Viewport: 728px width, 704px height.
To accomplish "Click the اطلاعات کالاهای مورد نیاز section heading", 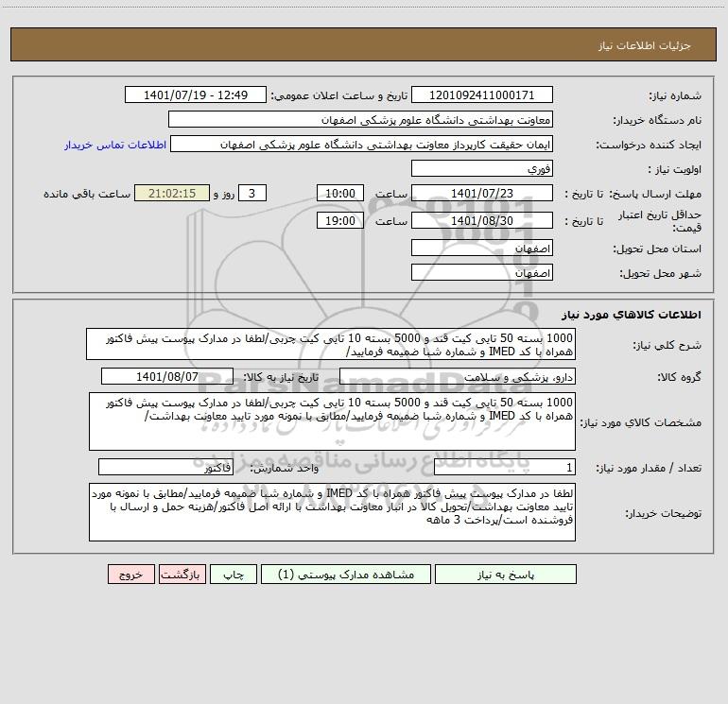I will click(631, 314).
